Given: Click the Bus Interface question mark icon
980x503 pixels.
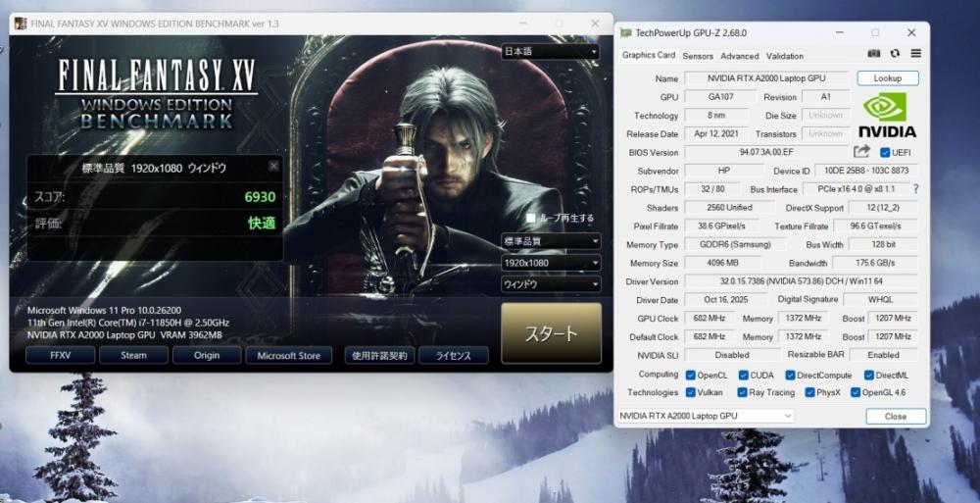Looking at the screenshot, I should (916, 189).
